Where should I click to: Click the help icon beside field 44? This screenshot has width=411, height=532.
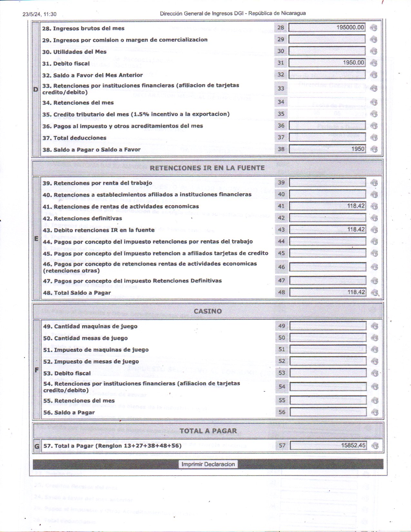(374, 241)
